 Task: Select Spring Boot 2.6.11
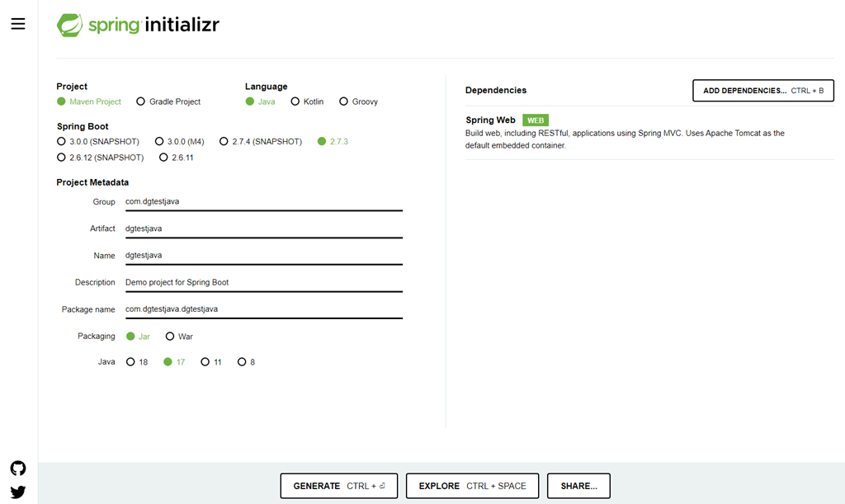coord(177,158)
